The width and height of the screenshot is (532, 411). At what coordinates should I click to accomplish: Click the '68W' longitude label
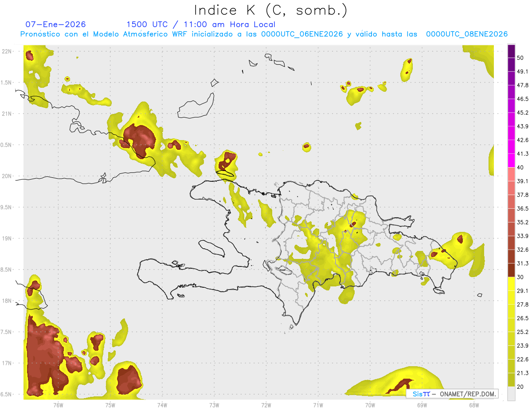pyautogui.click(x=473, y=405)
